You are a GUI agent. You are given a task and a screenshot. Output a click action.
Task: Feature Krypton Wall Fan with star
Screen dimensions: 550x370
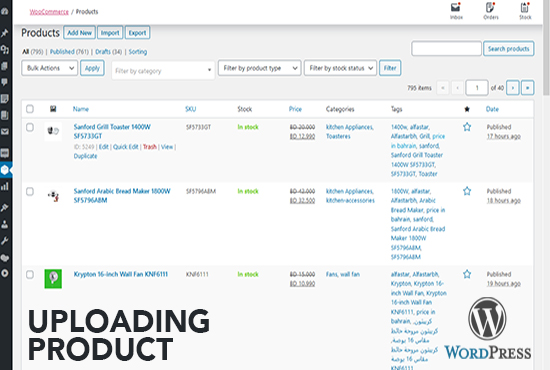pos(467,274)
